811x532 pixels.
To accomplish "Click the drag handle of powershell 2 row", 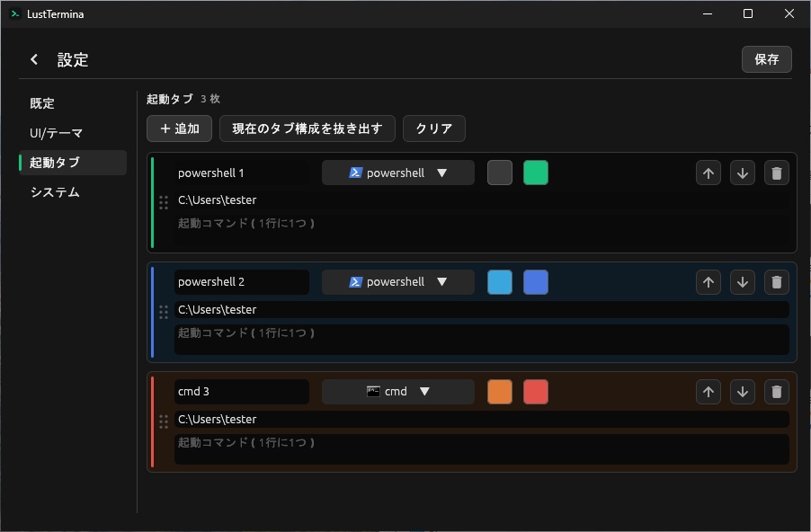I will (164, 312).
